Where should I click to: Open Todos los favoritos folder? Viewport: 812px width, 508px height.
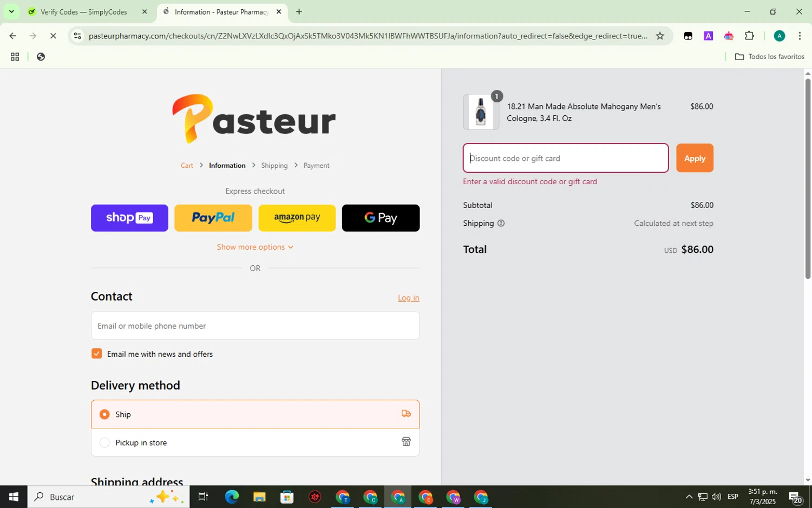[769, 56]
